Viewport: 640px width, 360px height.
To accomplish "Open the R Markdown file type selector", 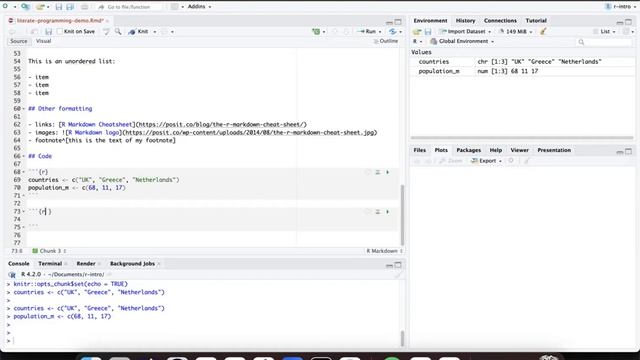I will [x=384, y=251].
